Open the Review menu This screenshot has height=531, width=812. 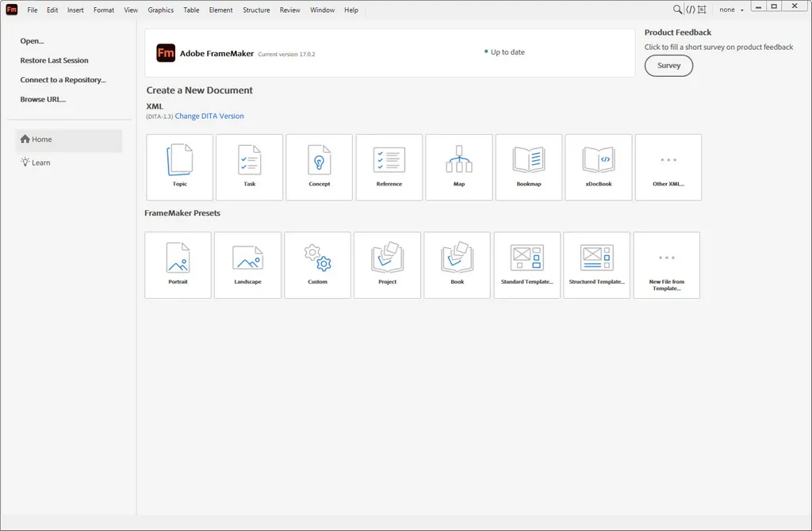tap(289, 10)
